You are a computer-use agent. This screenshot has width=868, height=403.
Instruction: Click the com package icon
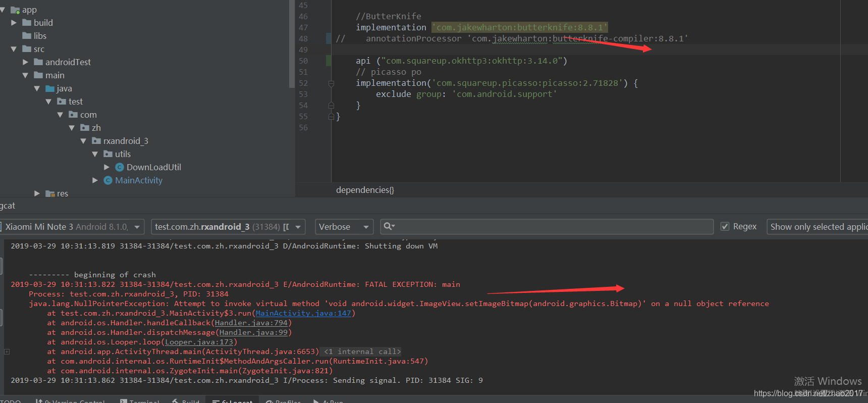tap(73, 115)
